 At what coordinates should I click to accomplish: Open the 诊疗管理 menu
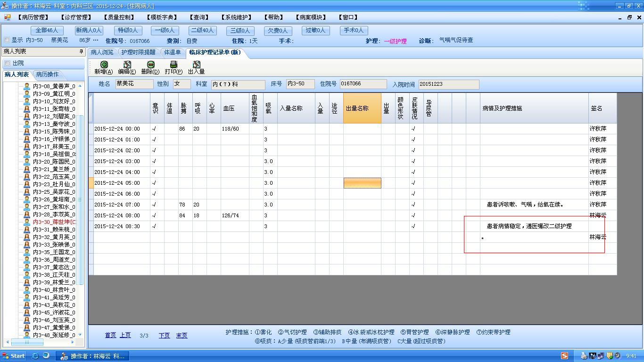point(76,17)
